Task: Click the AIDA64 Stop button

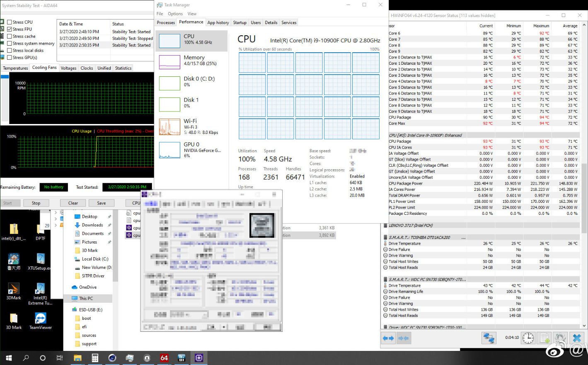Action: (x=36, y=203)
